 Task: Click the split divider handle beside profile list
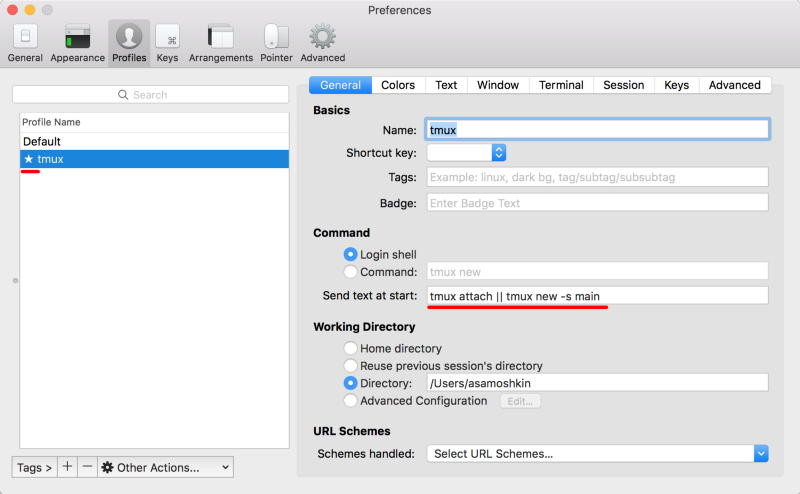15,281
